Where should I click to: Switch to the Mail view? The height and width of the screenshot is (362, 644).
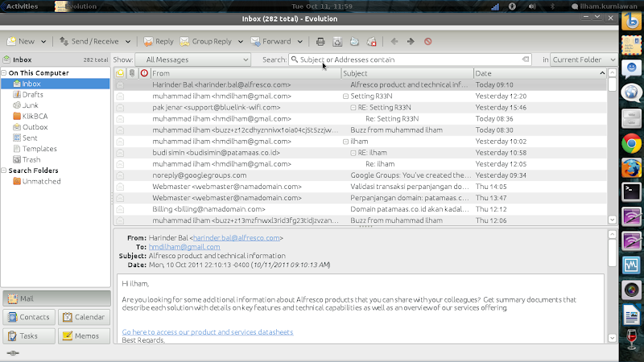(56, 298)
